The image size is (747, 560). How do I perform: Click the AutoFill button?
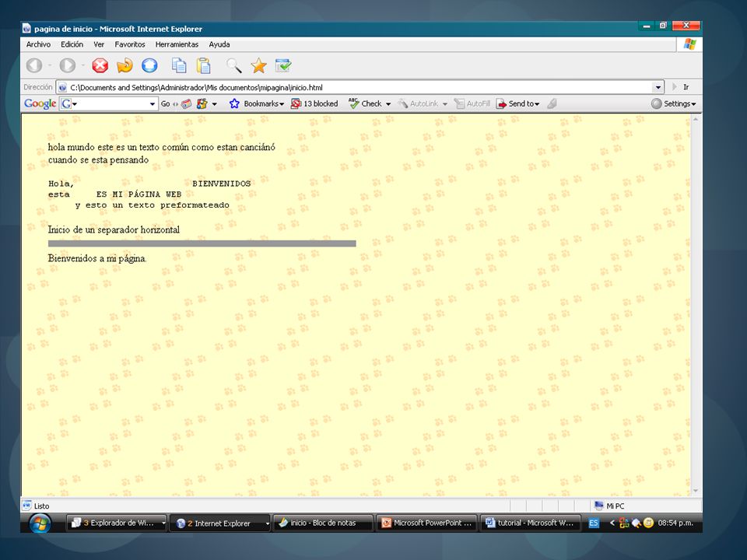(x=472, y=103)
